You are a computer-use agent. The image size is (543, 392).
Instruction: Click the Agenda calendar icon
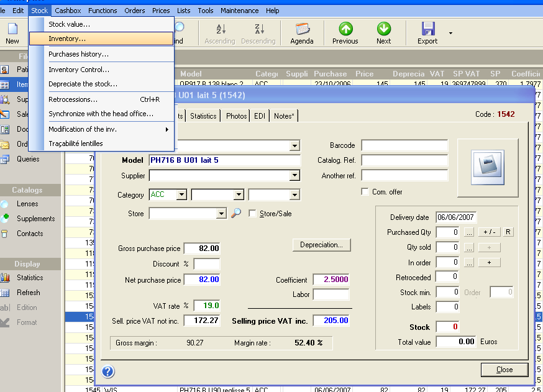pyautogui.click(x=302, y=29)
